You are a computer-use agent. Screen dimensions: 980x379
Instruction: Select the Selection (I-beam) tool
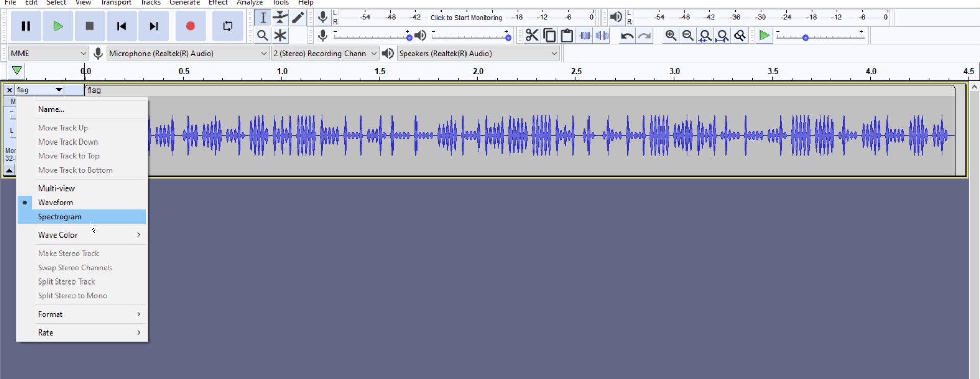point(263,17)
